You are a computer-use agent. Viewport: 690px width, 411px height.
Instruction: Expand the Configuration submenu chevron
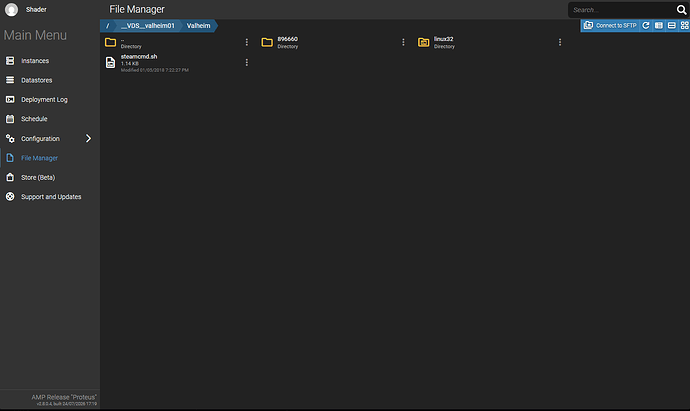88,139
